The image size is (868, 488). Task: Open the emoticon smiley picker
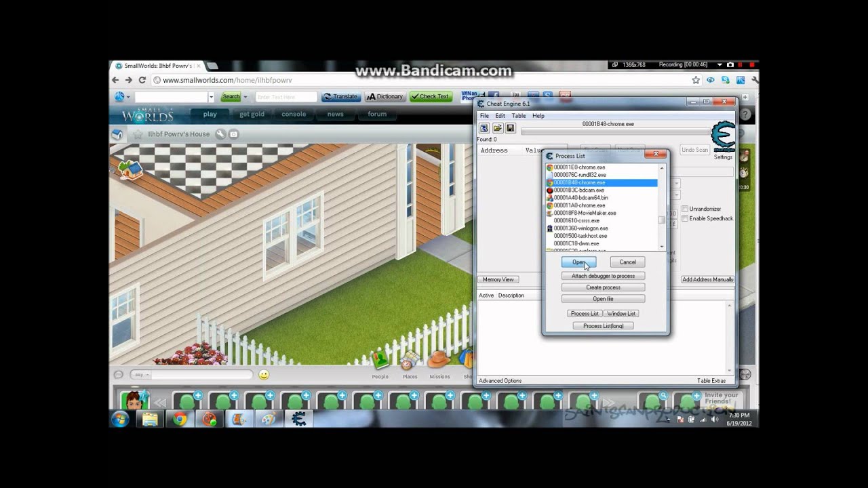264,375
